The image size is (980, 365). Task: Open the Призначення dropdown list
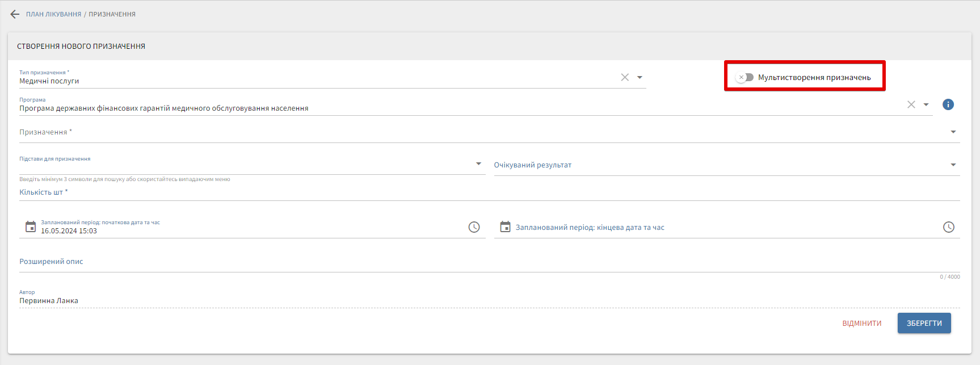point(953,132)
